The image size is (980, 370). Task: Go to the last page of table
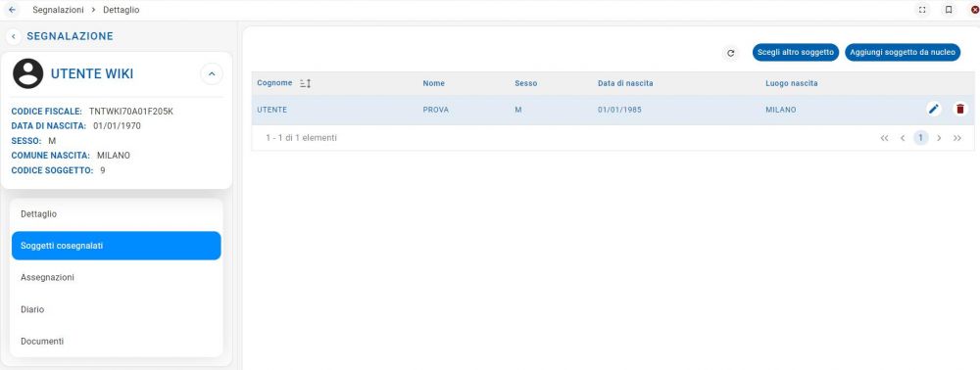click(x=956, y=138)
